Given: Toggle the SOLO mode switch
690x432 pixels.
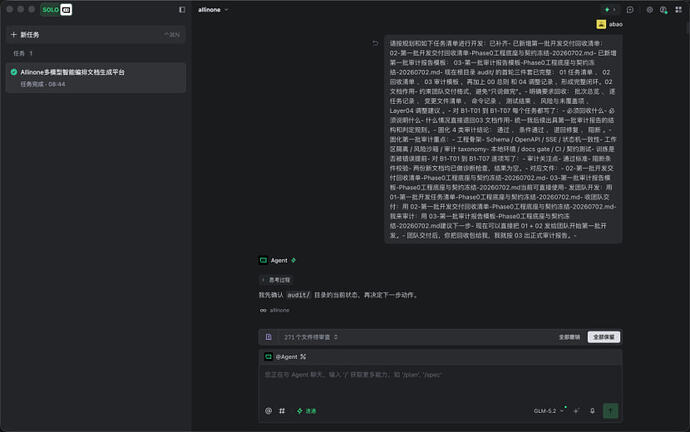Looking at the screenshot, I should point(50,10).
